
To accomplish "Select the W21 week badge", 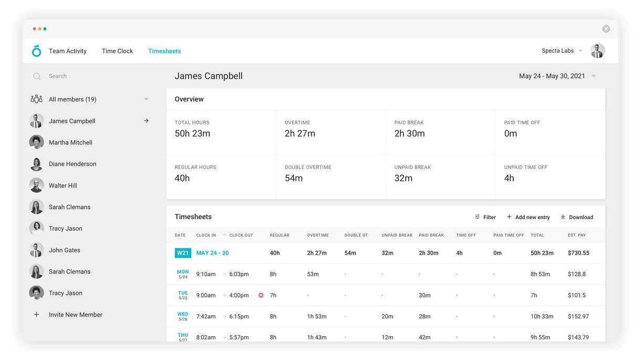I will (183, 253).
